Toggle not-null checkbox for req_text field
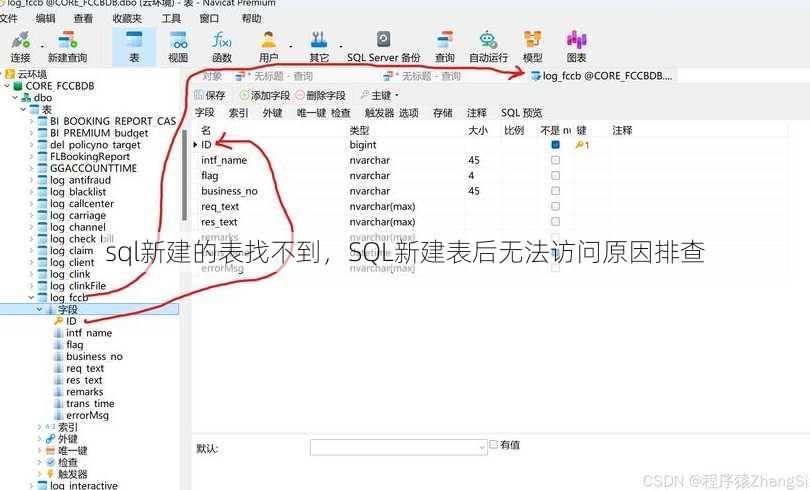The width and height of the screenshot is (810, 490). (x=555, y=207)
